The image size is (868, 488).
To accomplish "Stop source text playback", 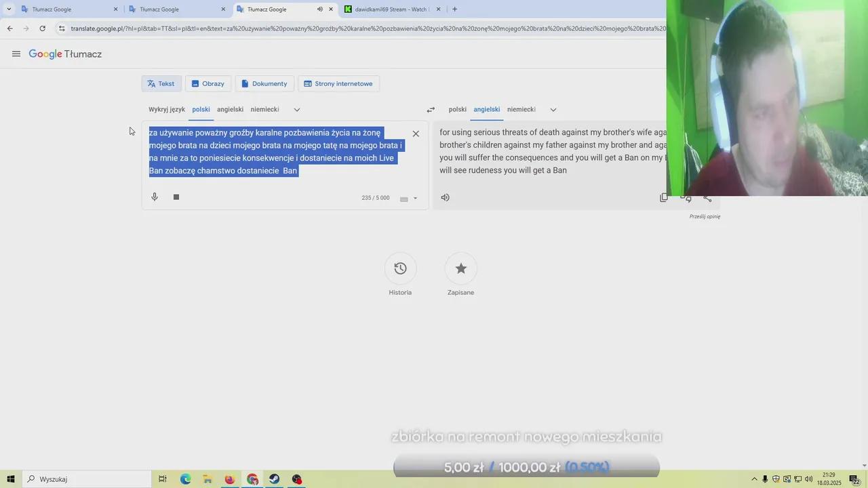I will [176, 197].
